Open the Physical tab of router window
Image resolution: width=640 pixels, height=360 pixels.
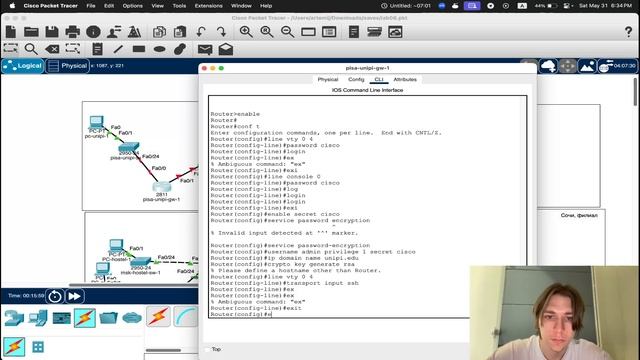pyautogui.click(x=328, y=79)
